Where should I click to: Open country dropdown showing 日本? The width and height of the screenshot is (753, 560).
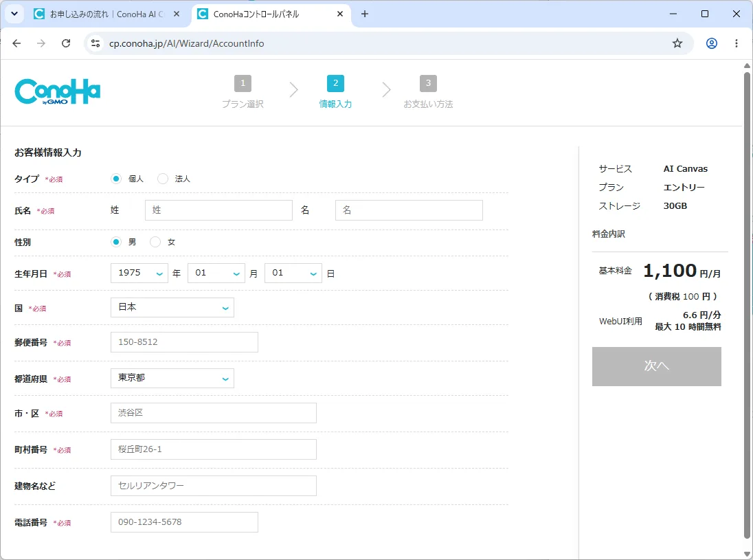172,307
